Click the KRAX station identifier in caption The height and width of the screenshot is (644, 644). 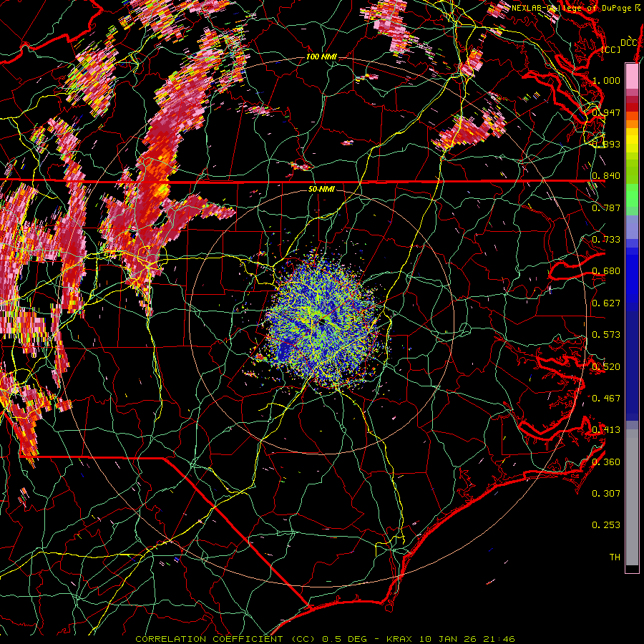(401, 639)
